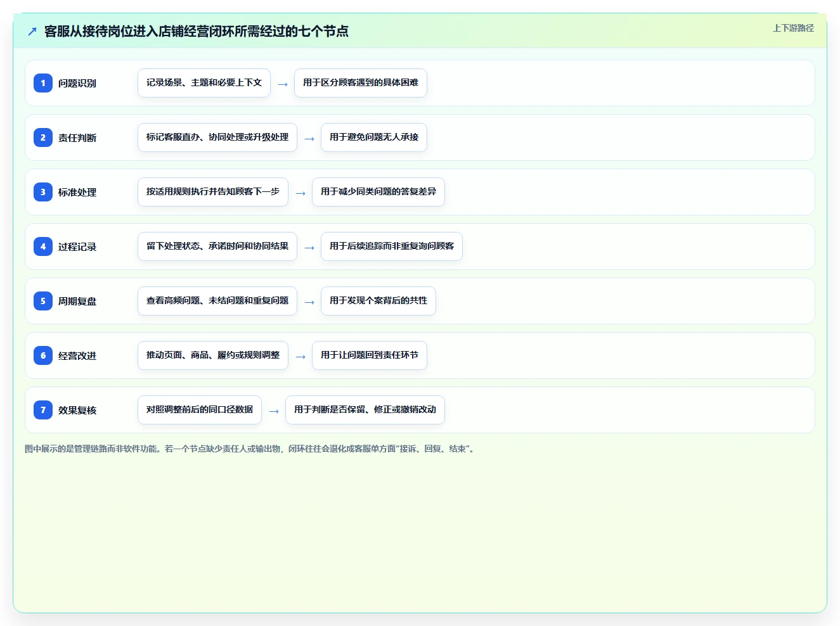Select step number 6 badge
Viewport: 840px width, 626px height.
click(x=43, y=355)
